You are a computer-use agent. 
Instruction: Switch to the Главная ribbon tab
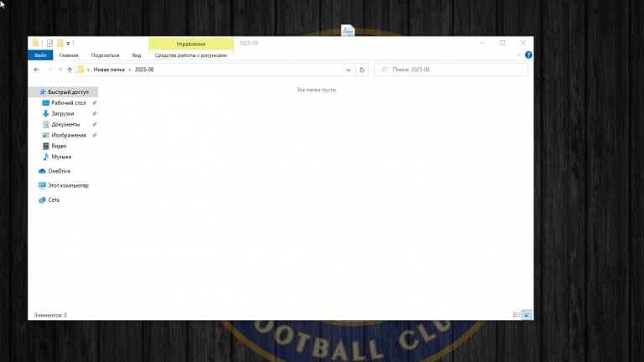point(69,55)
